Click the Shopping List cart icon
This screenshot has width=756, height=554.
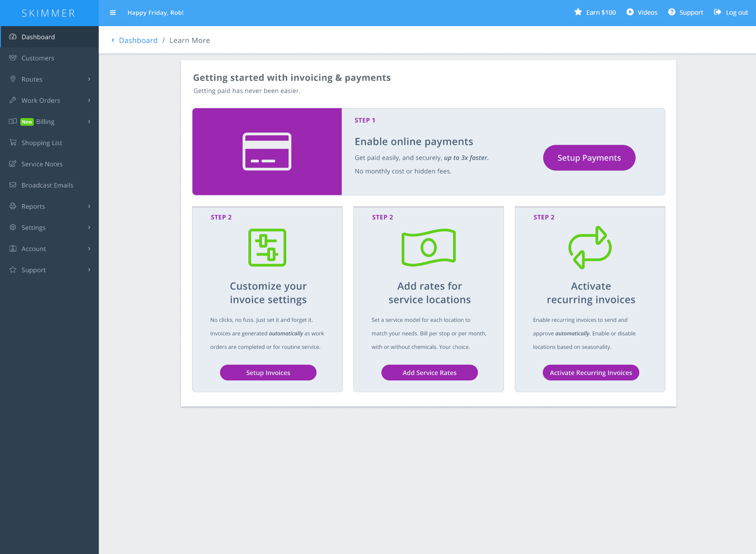(13, 142)
